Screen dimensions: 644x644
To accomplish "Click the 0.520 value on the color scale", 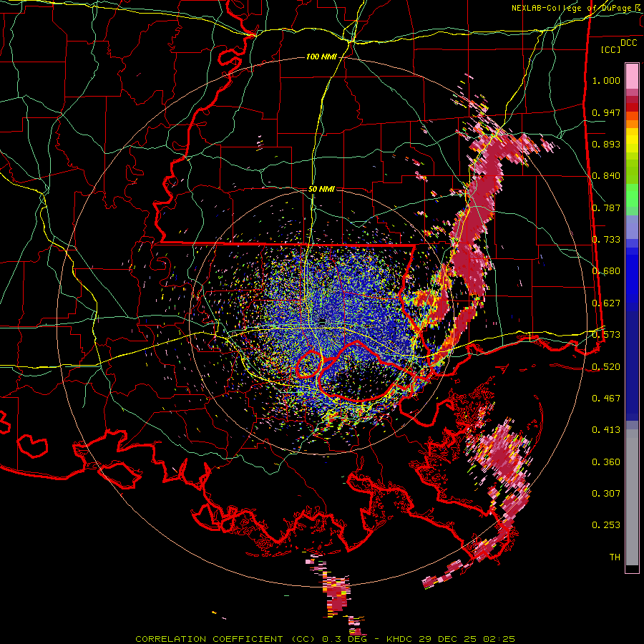I will pos(606,367).
